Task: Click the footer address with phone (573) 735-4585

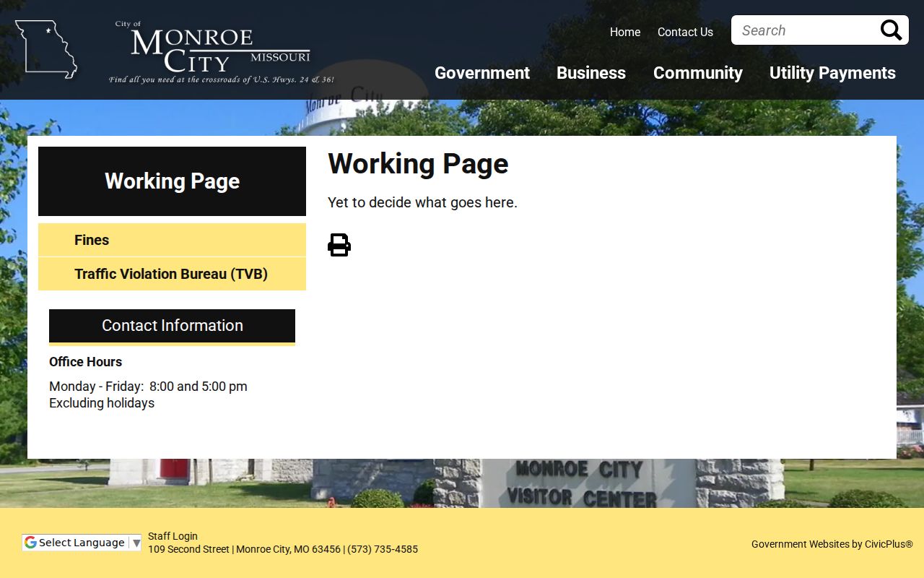Action: [x=283, y=549]
